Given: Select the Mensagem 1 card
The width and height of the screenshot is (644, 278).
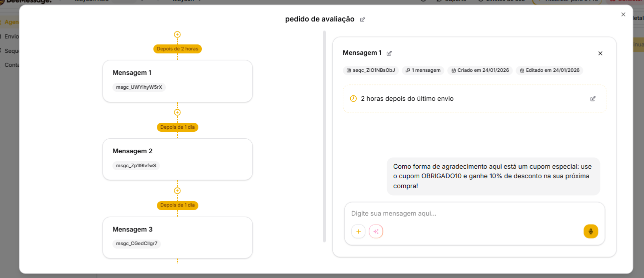Looking at the screenshot, I should [177, 81].
